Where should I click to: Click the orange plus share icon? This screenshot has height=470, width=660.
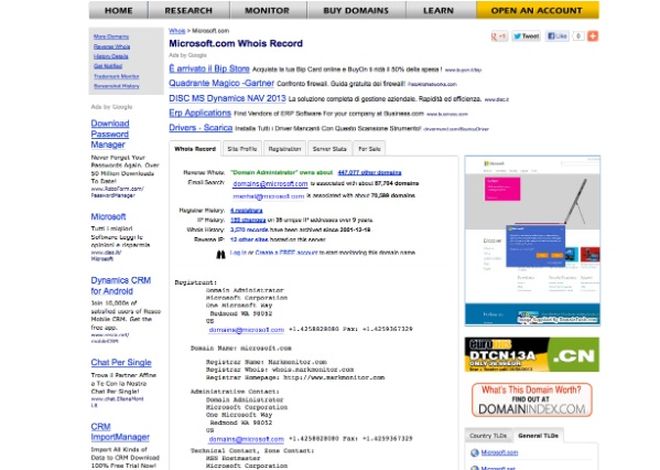pyautogui.click(x=593, y=36)
